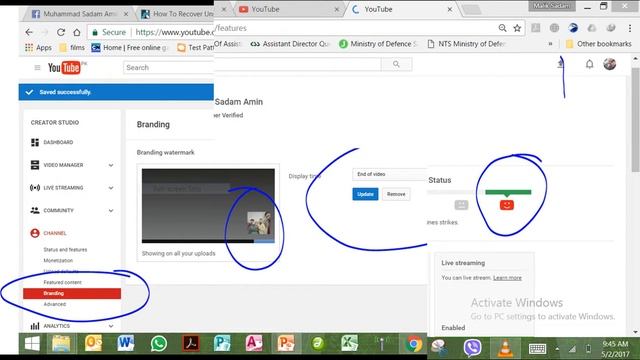Follow the Learn more link

(x=507, y=278)
